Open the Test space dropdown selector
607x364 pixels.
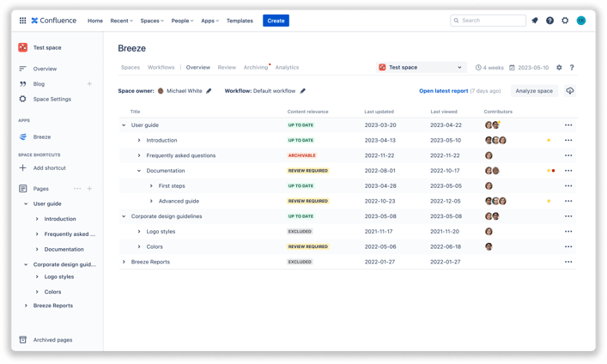click(x=421, y=67)
